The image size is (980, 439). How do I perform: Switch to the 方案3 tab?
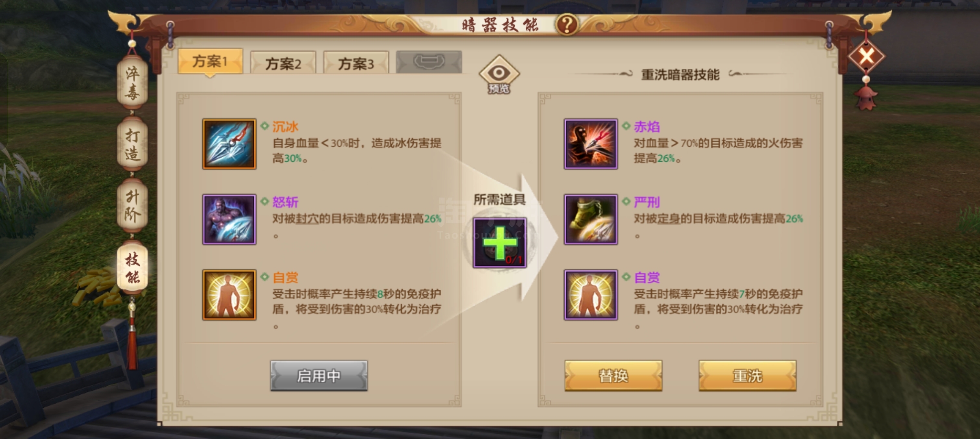pyautogui.click(x=356, y=63)
